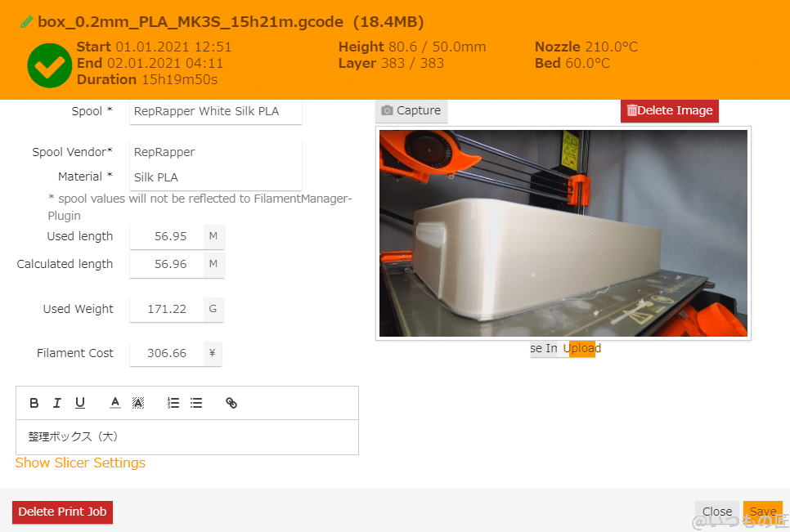The width and height of the screenshot is (790, 532).
Task: Click the Upload button below the image
Action: (581, 348)
